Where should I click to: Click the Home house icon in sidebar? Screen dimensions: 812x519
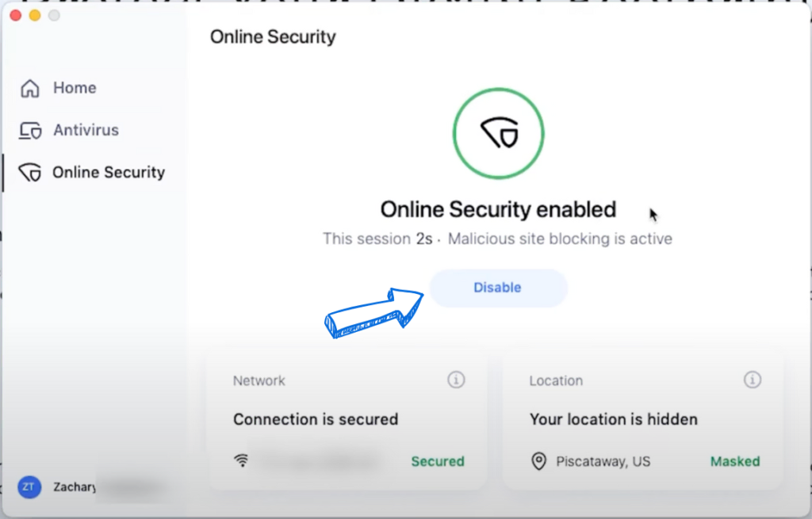30,89
